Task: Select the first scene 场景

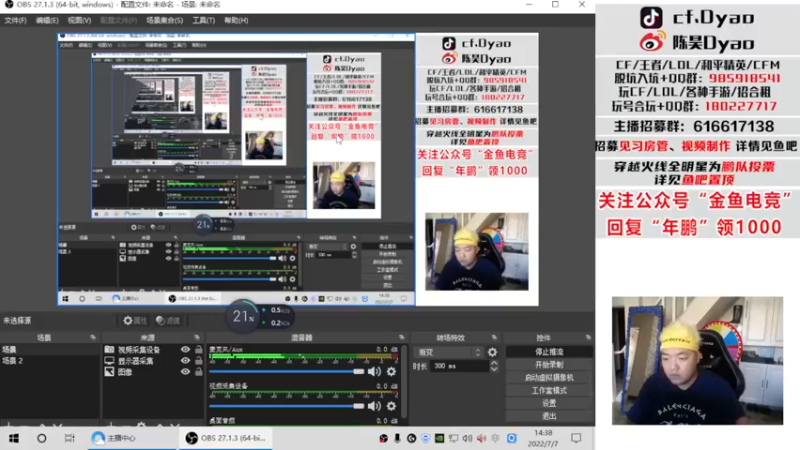Action: [50, 349]
